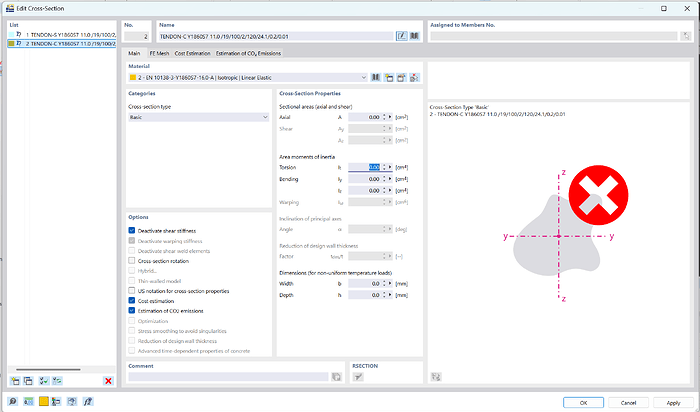
Task: Switch to the FE Mesh tab
Action: pos(159,53)
